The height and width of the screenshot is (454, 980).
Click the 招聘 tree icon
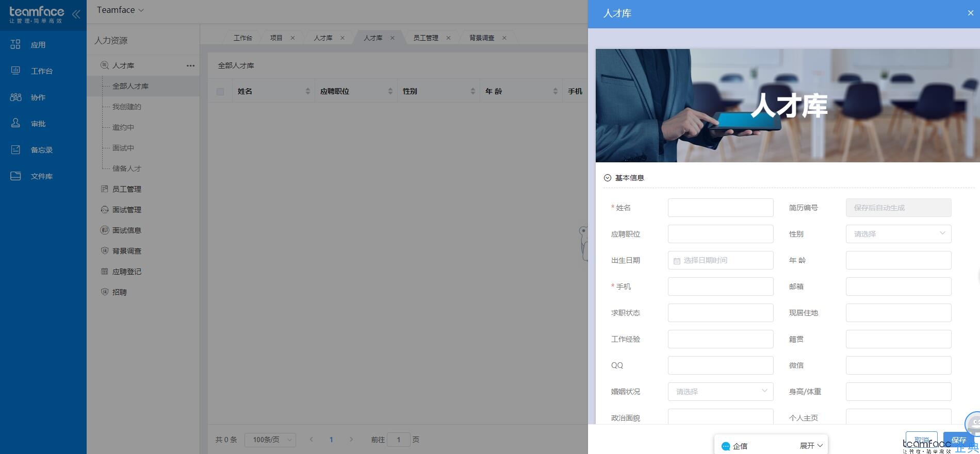(x=104, y=292)
